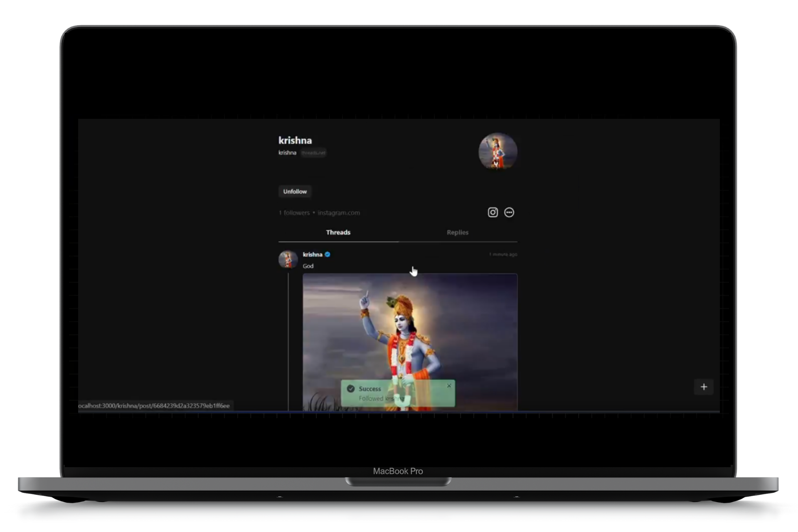Click the '1 minute ago' timestamp

tap(503, 254)
